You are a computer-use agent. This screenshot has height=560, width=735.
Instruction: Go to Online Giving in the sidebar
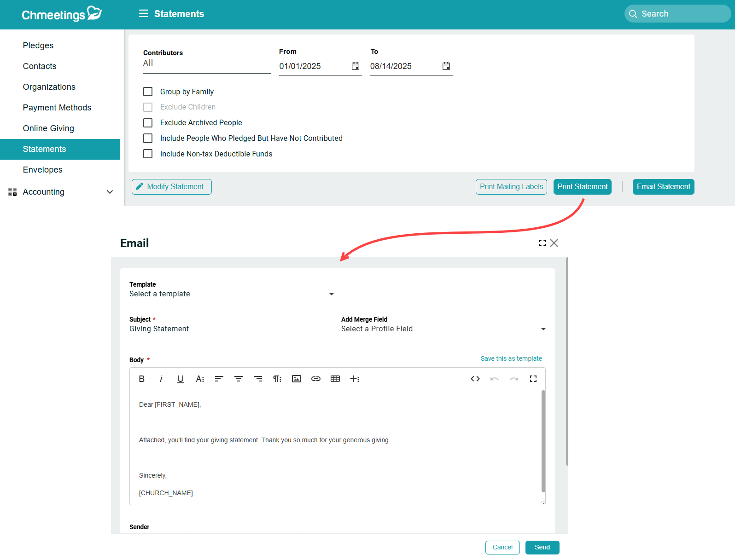[48, 128]
